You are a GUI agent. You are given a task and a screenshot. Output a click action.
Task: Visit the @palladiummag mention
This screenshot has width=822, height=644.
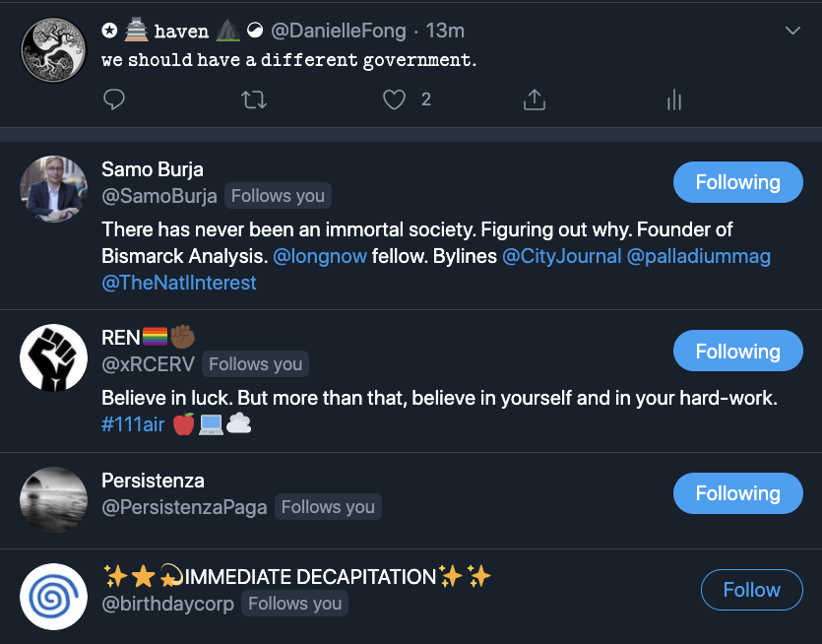click(x=698, y=256)
